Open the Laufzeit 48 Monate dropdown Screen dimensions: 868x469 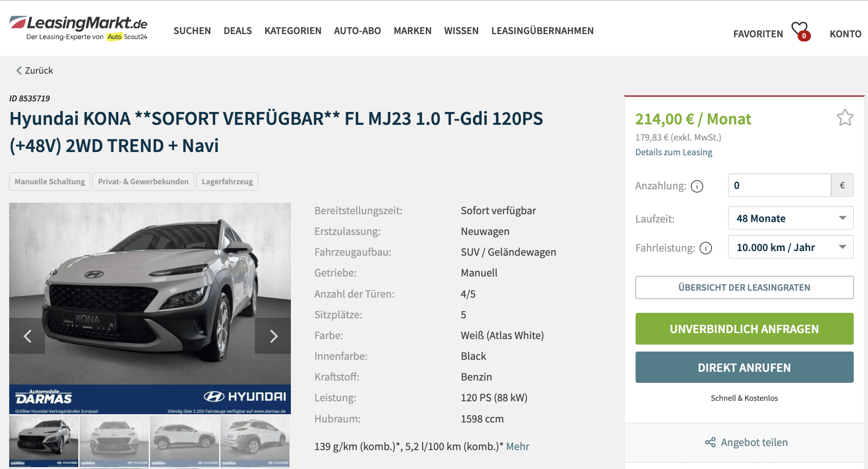pyautogui.click(x=791, y=218)
